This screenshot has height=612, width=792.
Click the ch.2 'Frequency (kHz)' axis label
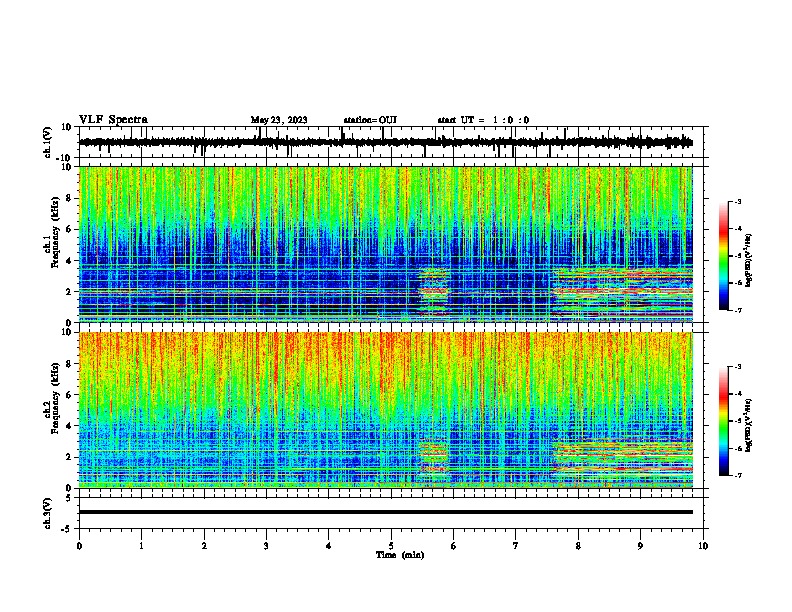[x=55, y=398]
